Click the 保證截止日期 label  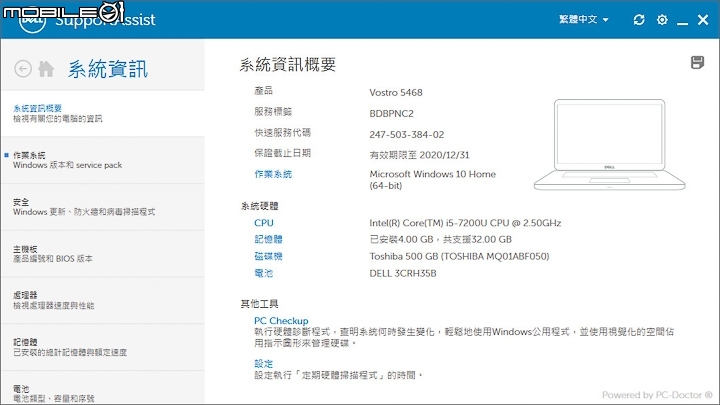[x=283, y=153]
